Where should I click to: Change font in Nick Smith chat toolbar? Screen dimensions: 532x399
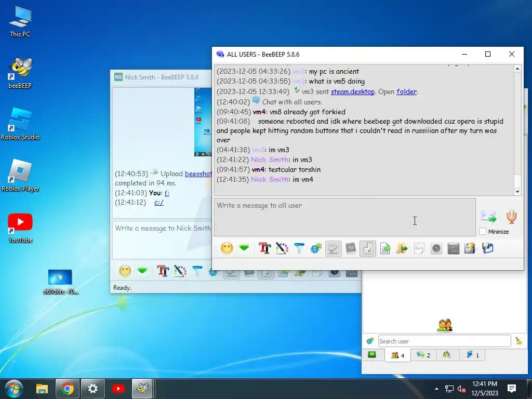click(x=163, y=271)
